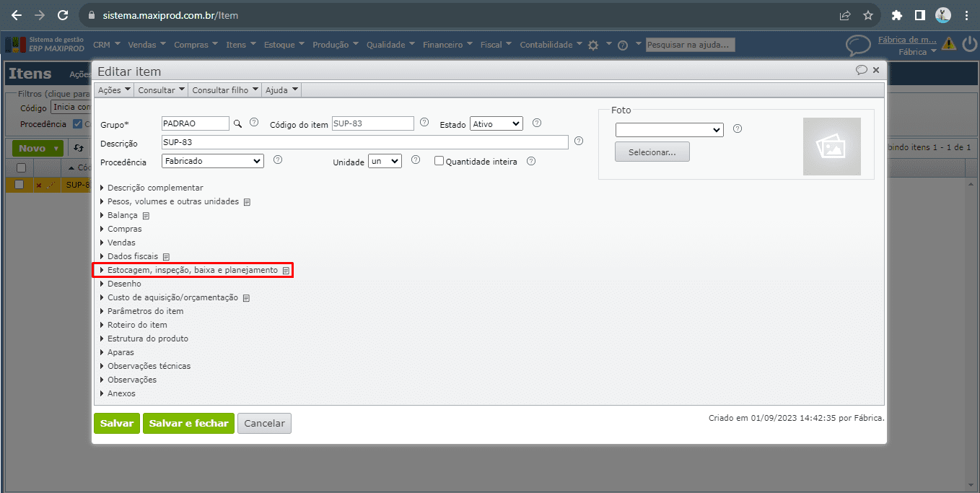Click the Chrome reload page button
980x493 pixels.
tap(63, 15)
